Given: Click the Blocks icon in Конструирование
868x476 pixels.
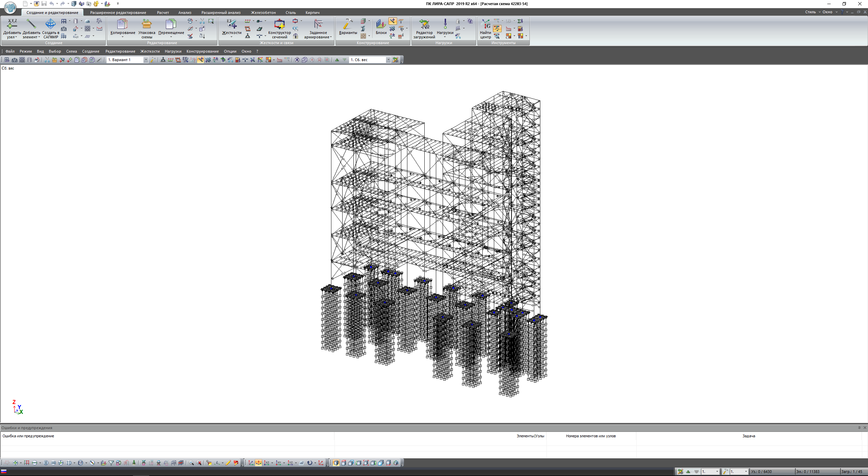Looking at the screenshot, I should coord(381,24).
